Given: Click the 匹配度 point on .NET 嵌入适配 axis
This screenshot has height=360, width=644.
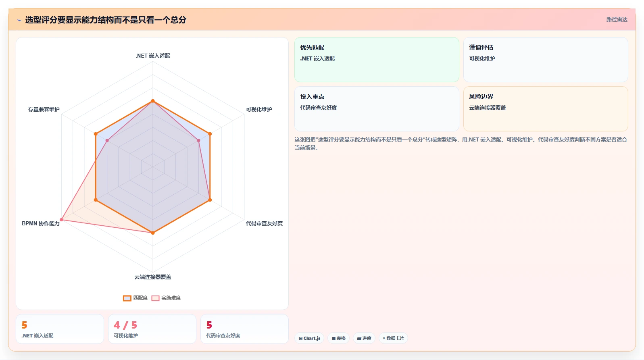Looking at the screenshot, I should pyautogui.click(x=153, y=101).
